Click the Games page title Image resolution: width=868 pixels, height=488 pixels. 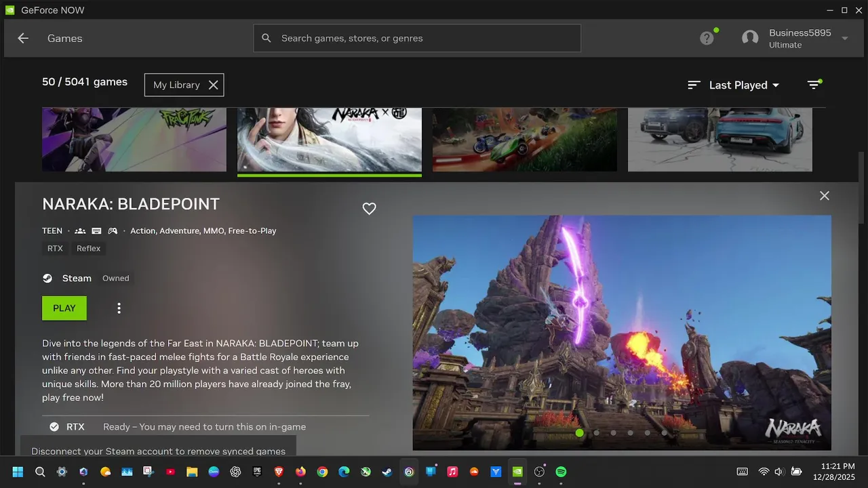point(65,39)
